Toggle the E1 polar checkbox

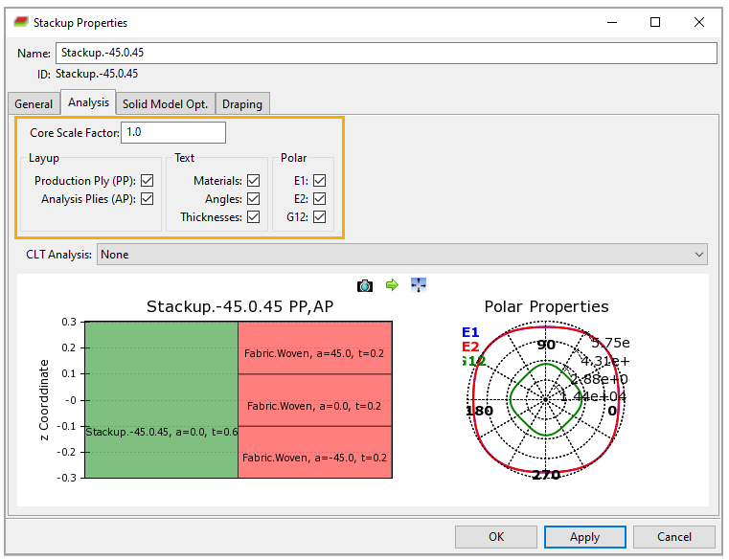(x=319, y=180)
